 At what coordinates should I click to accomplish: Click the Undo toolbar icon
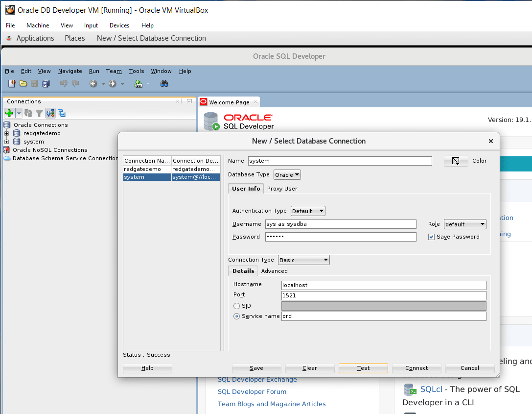click(x=64, y=84)
